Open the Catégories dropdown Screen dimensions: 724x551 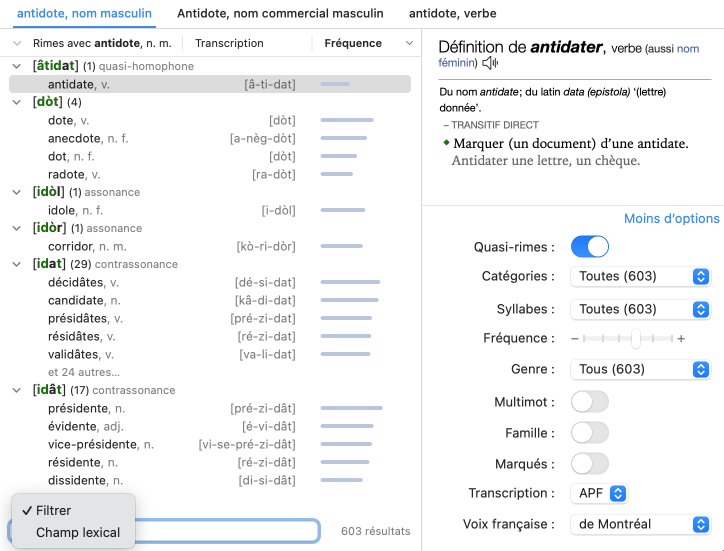[x=639, y=277]
